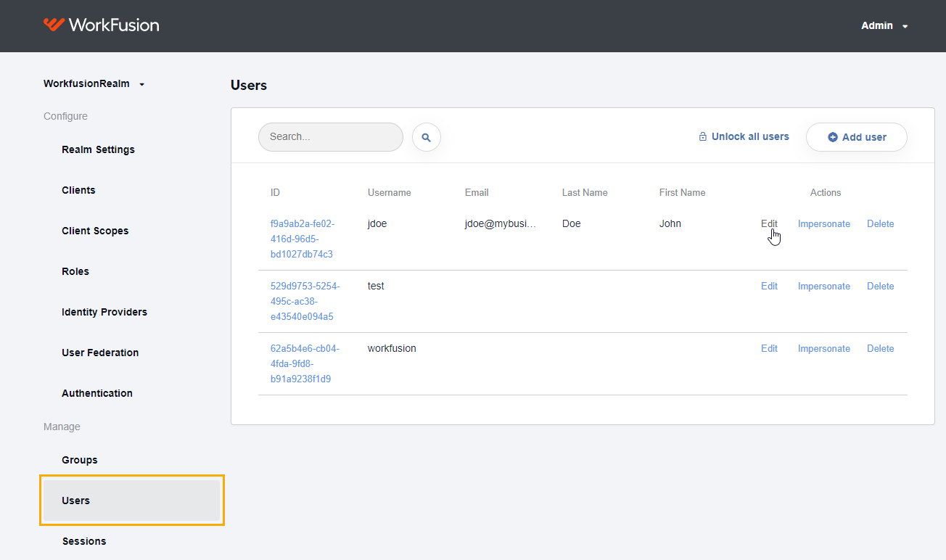
Task: Click the Configure section label
Action: (65, 116)
